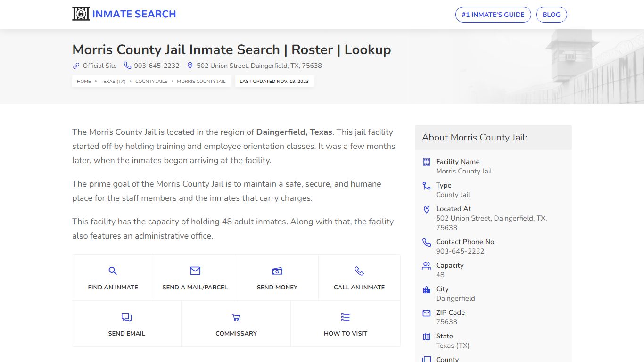Click sidebar value Morris County Jail
The height and width of the screenshot is (362, 644).
click(x=464, y=171)
